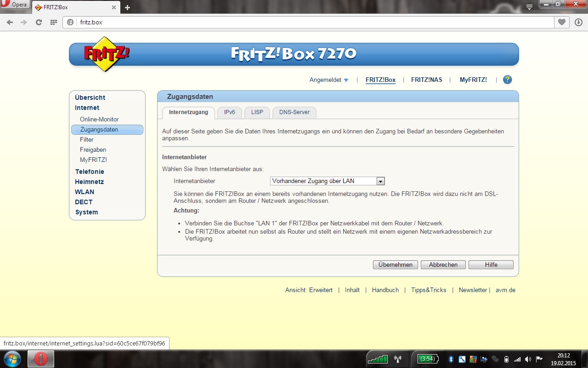Click the Ansicht: Erweitert footer link
Image resolution: width=588 pixels, height=368 pixels.
click(x=309, y=290)
